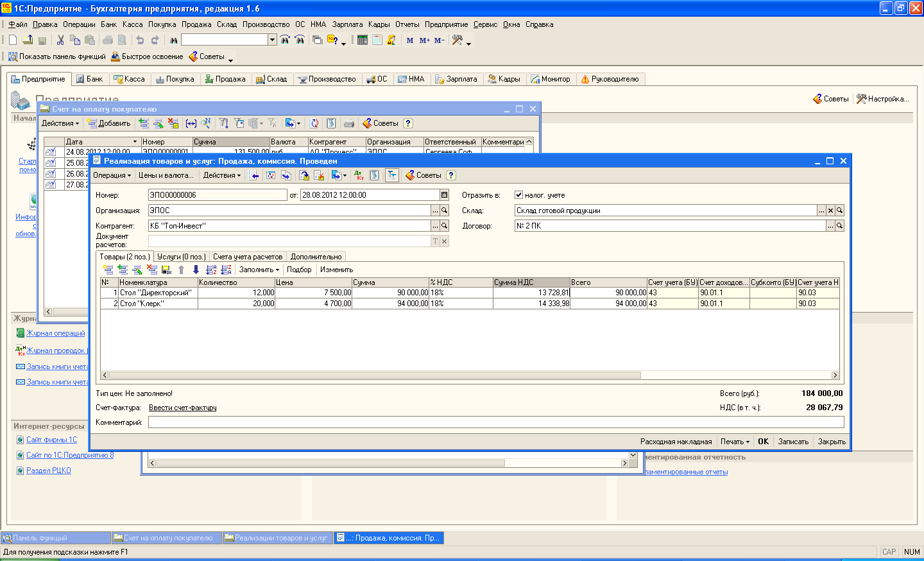Open the Отчеты menu
924x561 pixels.
point(407,24)
